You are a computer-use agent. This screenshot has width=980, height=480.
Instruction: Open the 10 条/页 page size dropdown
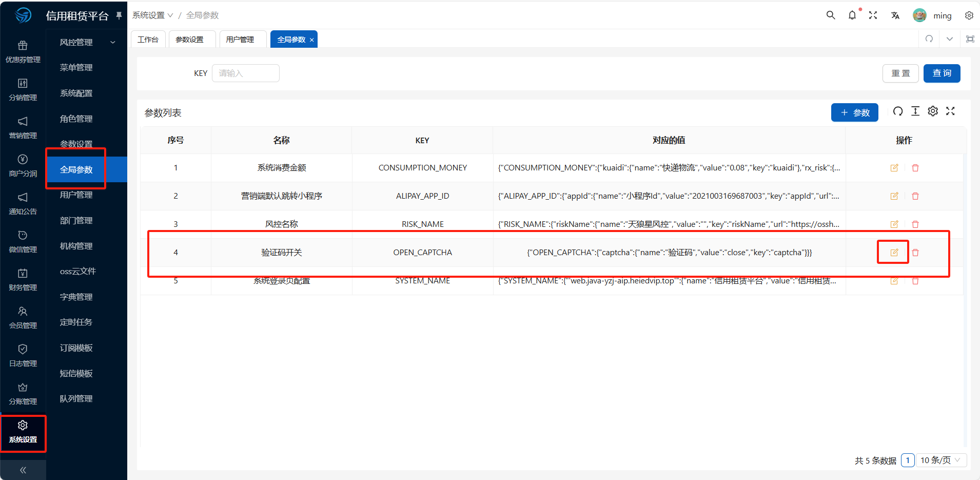[940, 460]
